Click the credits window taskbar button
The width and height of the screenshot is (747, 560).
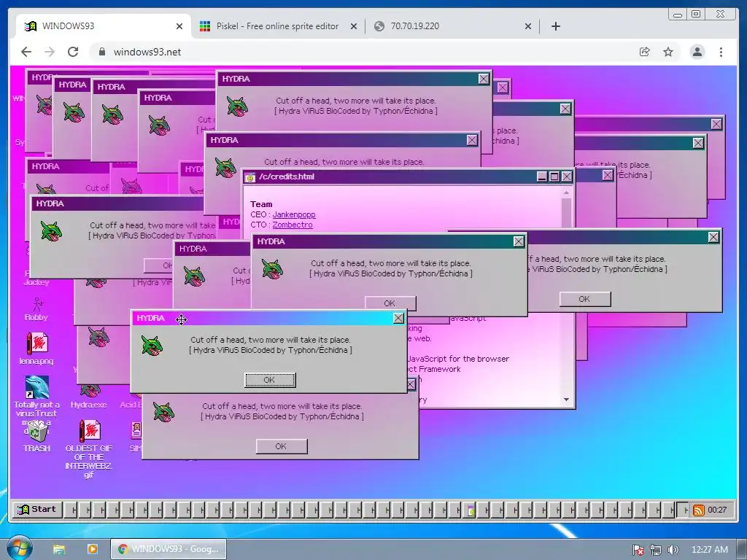tap(468, 510)
